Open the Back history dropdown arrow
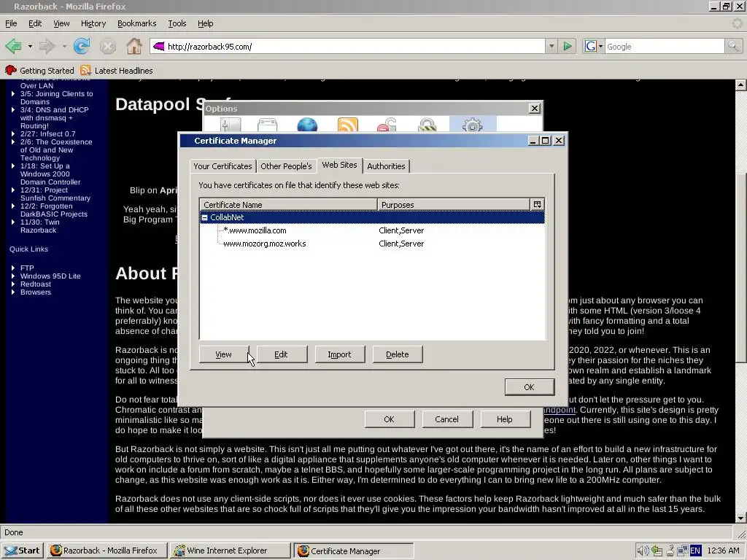 (30, 46)
